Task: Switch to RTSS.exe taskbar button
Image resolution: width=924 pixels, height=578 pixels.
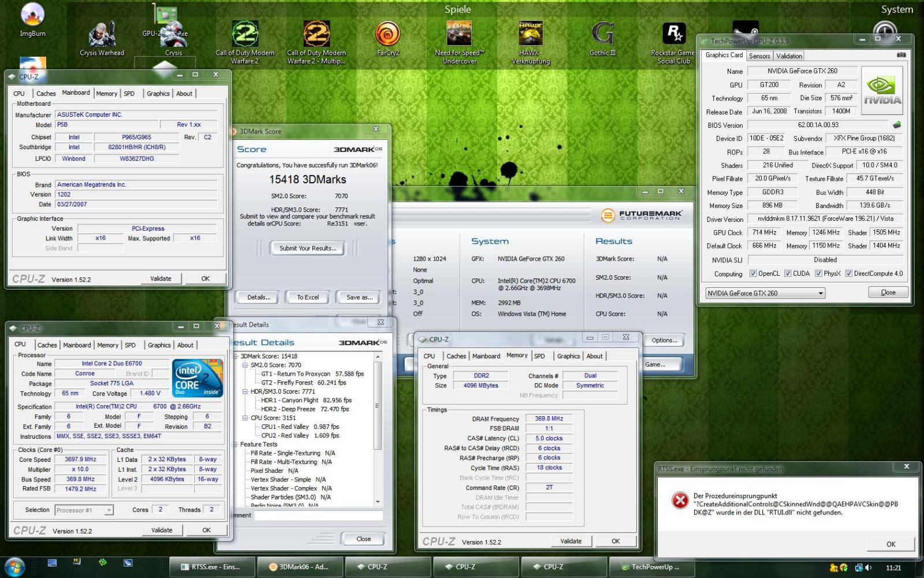Action: pyautogui.click(x=211, y=567)
